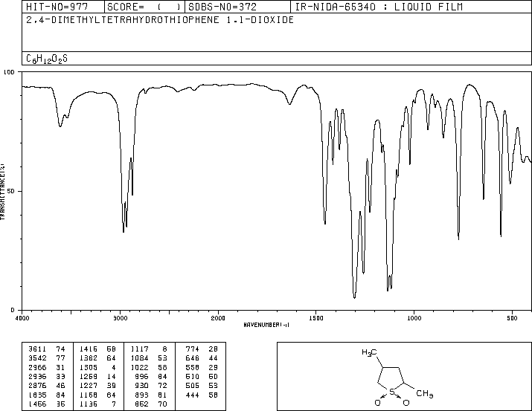This screenshot has width=532, height=411.
Task: Select the 444 peak entry in the table
Action: tap(202, 395)
